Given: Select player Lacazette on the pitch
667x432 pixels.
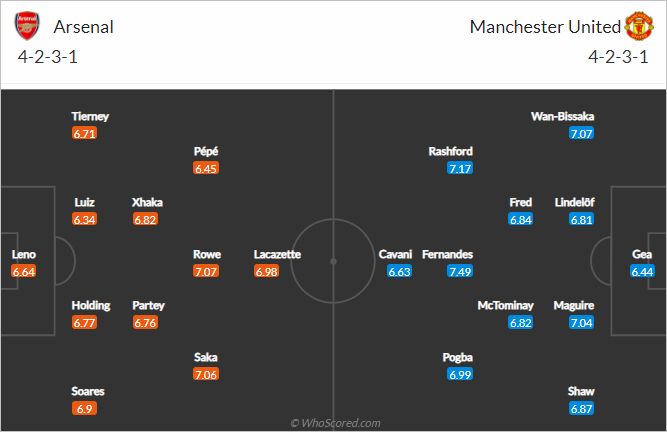Looking at the screenshot, I should click(277, 254).
